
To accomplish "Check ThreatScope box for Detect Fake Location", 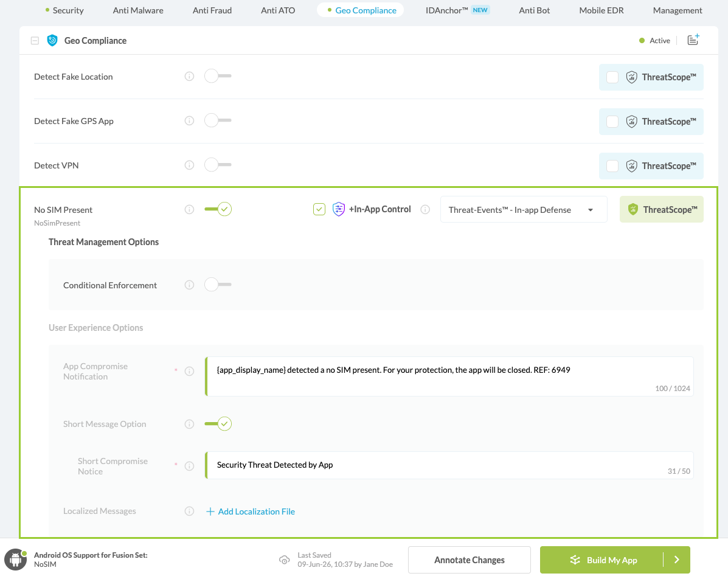I will 612,77.
